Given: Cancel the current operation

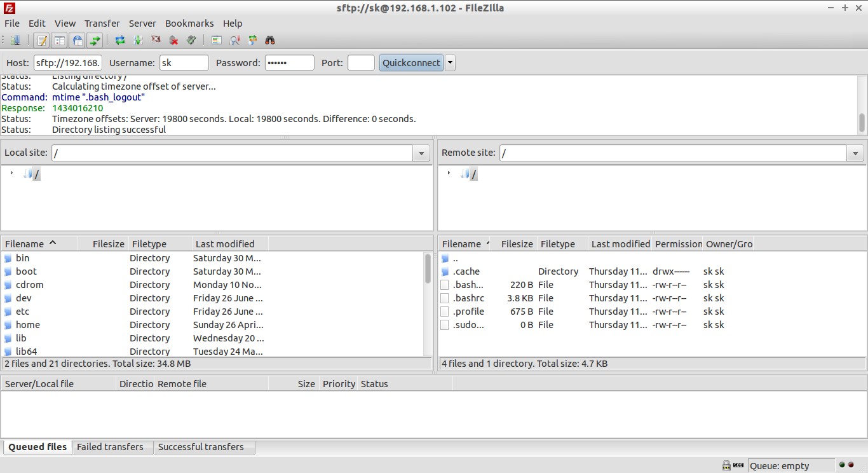Looking at the screenshot, I should point(156,40).
